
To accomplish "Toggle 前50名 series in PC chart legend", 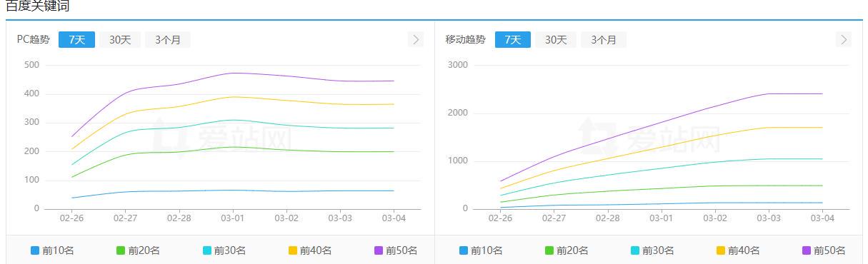I will pos(396,250).
